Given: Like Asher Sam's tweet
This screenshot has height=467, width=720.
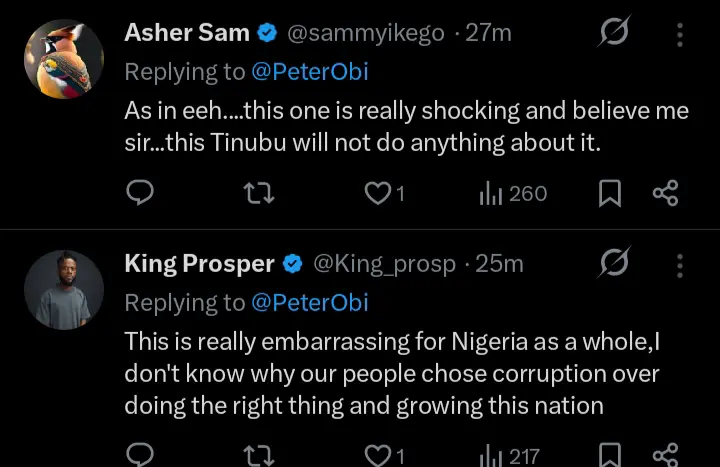Looking at the screenshot, I should click(x=377, y=193).
